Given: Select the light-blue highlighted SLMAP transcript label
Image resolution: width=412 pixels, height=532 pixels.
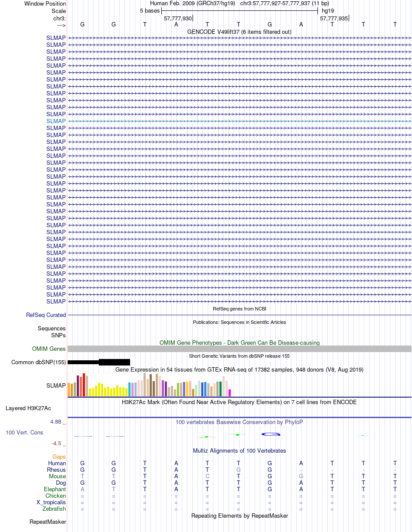Looking at the screenshot, I should pos(56,121).
